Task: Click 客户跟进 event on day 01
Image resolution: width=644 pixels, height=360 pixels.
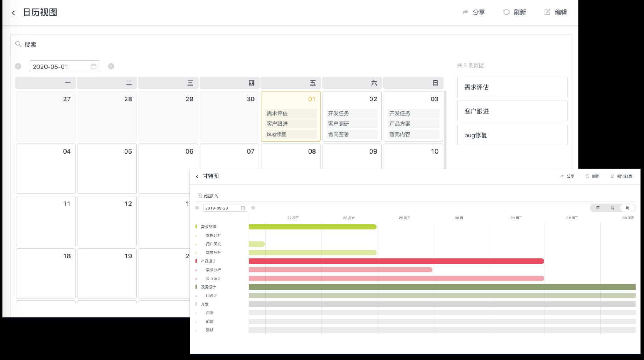Action: point(291,124)
